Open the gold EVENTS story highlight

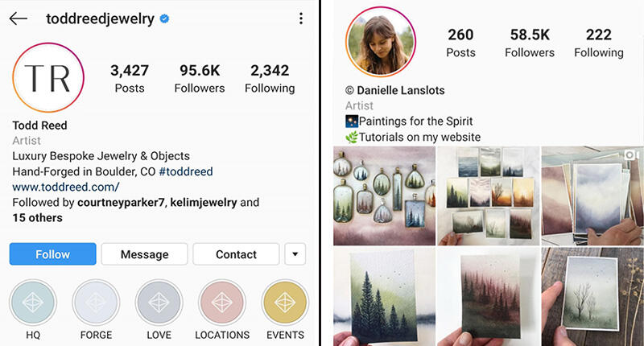(x=285, y=303)
